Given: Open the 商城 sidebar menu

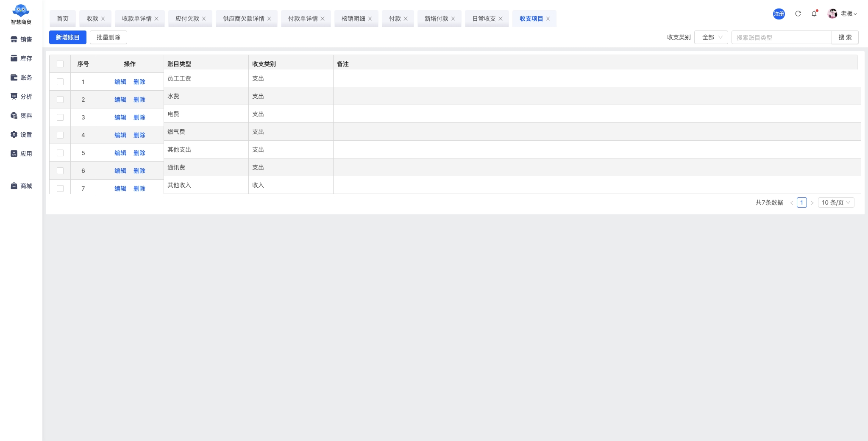Looking at the screenshot, I should (21, 186).
